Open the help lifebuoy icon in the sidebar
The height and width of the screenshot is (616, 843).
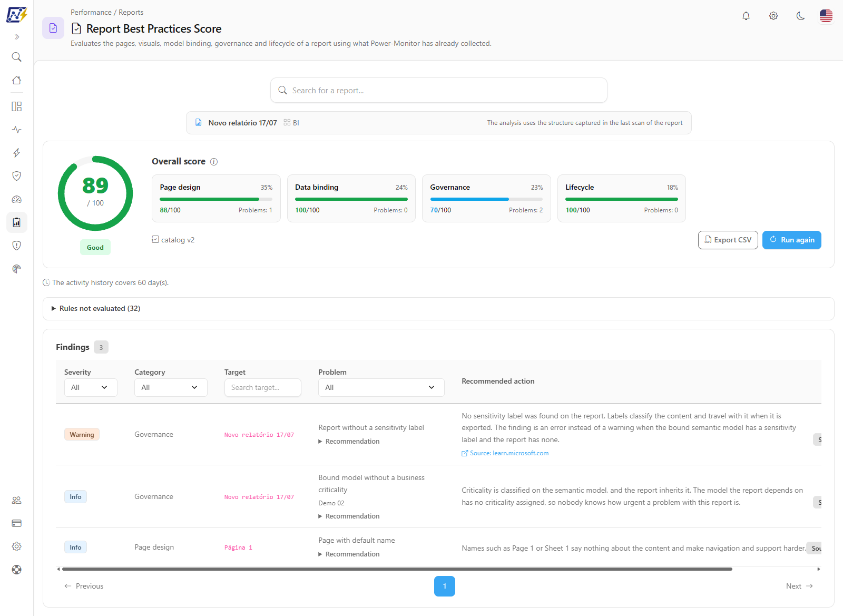(17, 570)
